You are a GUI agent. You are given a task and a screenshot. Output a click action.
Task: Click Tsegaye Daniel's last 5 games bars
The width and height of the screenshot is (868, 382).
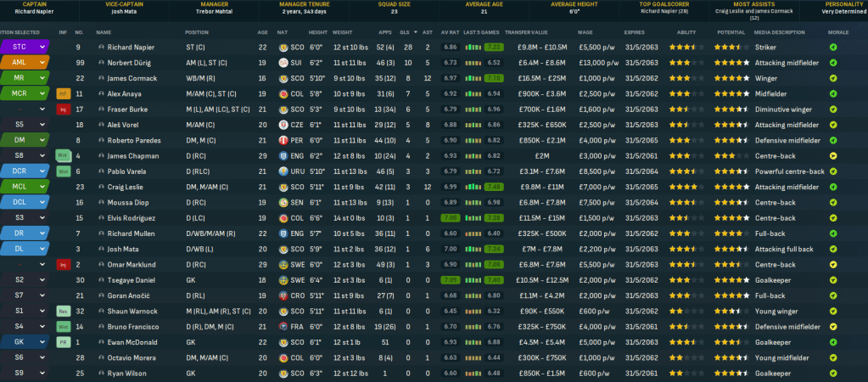click(493, 279)
